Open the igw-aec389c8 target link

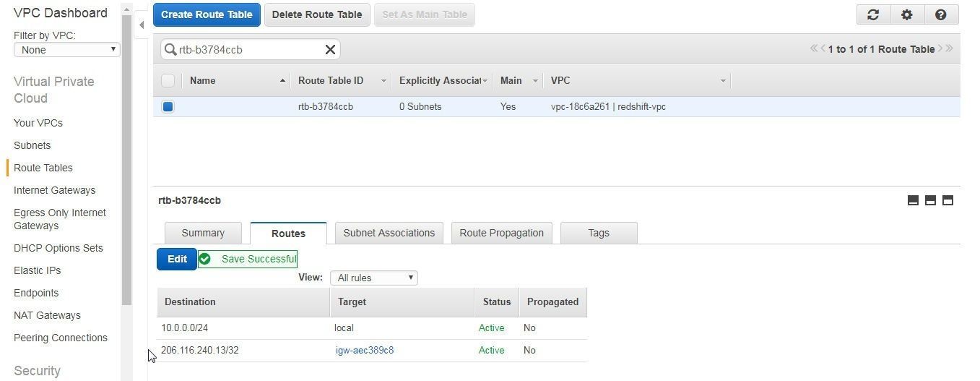365,350
